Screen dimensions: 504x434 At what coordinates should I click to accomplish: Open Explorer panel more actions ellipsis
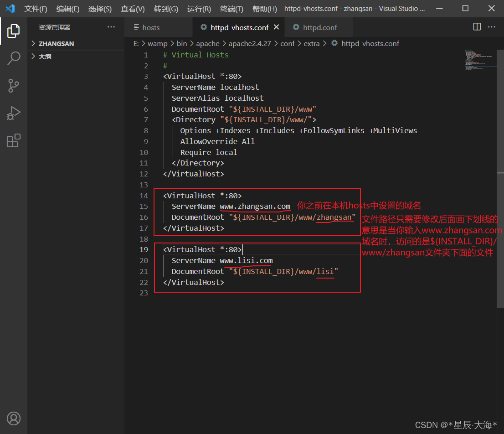pyautogui.click(x=111, y=27)
